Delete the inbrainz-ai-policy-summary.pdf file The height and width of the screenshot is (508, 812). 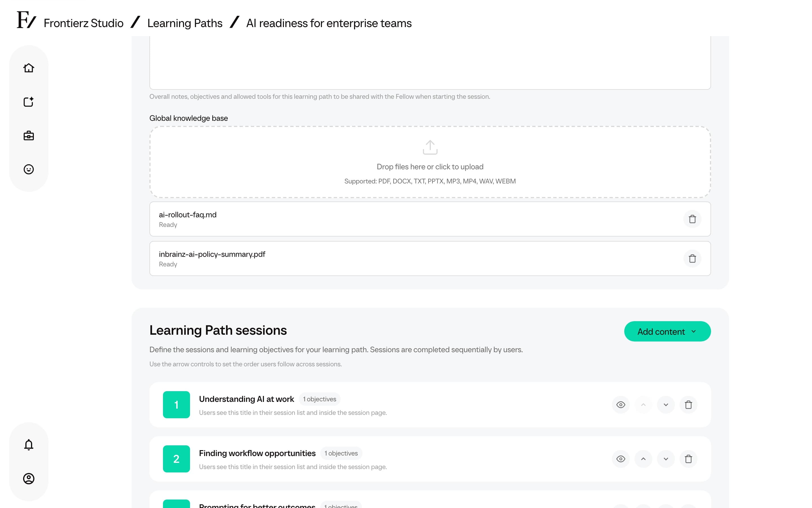(x=692, y=258)
